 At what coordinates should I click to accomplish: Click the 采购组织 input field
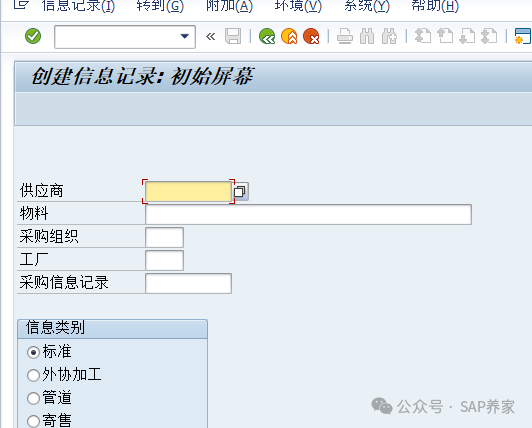coord(165,237)
